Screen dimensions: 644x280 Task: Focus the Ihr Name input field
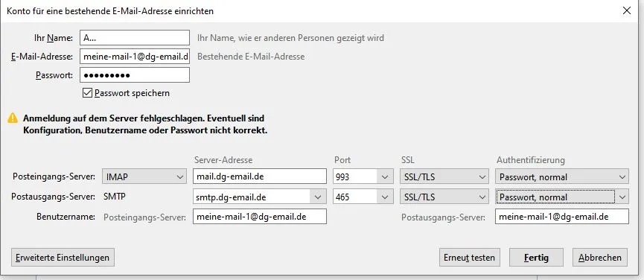click(135, 38)
